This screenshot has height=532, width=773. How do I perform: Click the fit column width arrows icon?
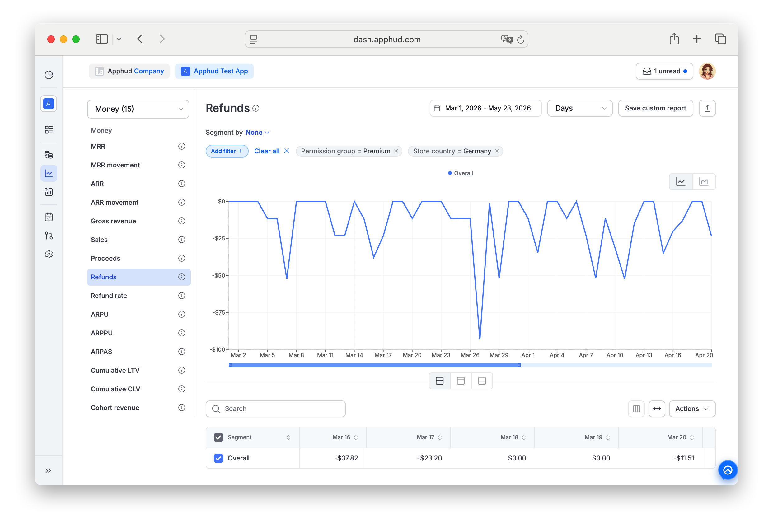click(x=657, y=409)
